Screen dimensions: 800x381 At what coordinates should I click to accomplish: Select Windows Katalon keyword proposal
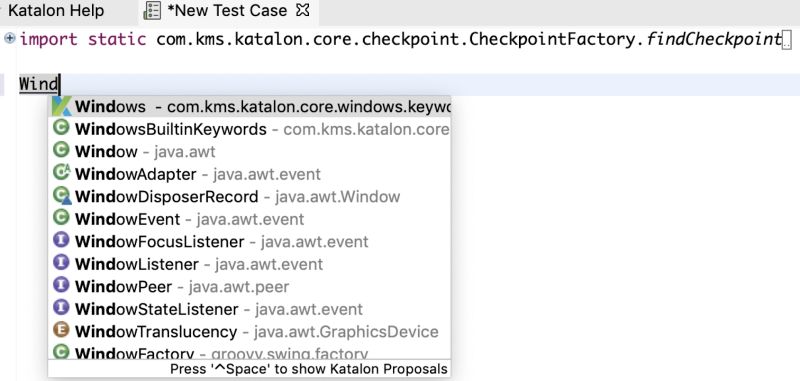click(249, 107)
